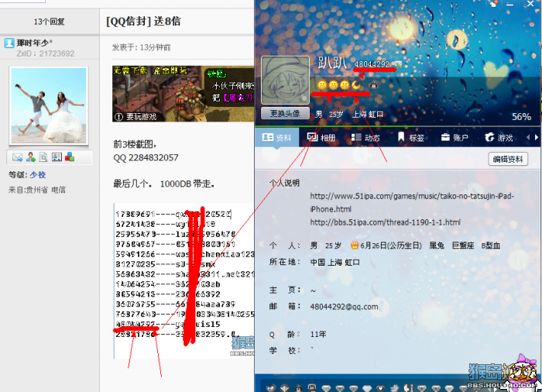
Task: Click the bird badge in the bottom bar
Action: pyautogui.click(x=395, y=388)
